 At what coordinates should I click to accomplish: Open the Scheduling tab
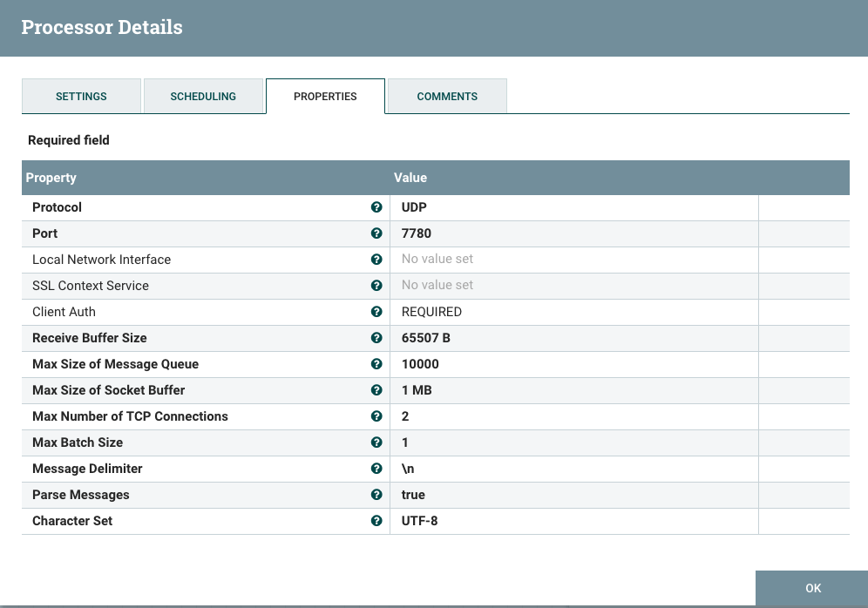click(203, 96)
